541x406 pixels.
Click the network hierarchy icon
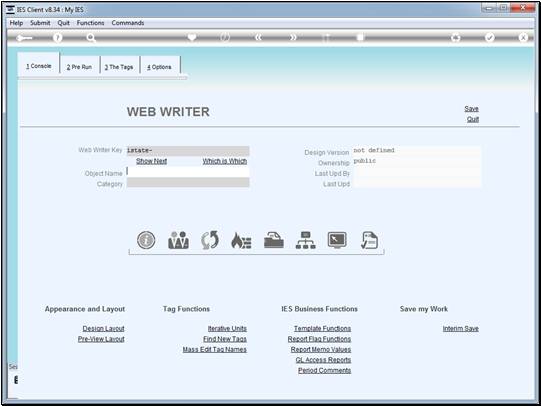click(x=306, y=240)
